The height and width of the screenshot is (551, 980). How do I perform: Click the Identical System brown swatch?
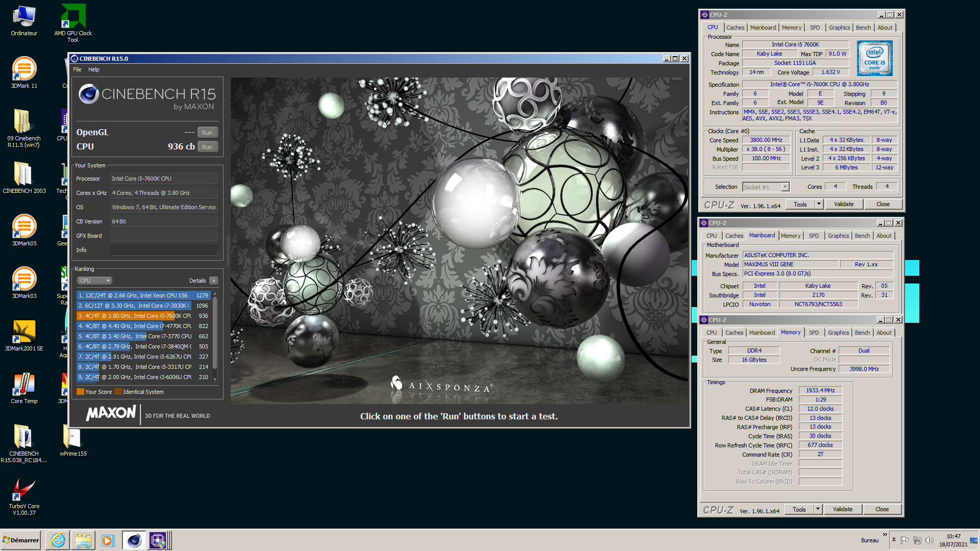tap(118, 392)
